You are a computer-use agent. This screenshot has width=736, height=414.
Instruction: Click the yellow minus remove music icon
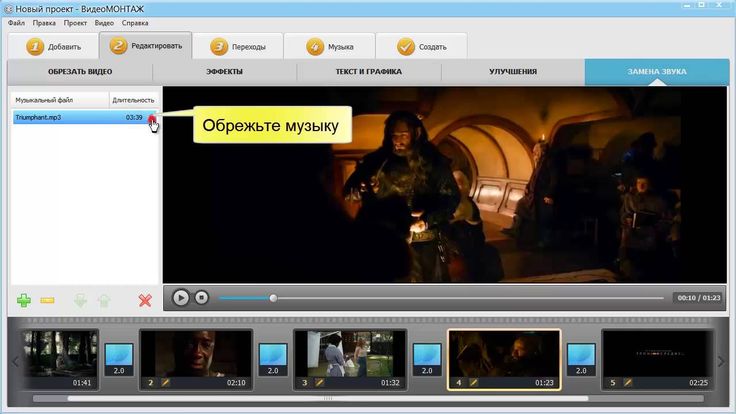47,300
